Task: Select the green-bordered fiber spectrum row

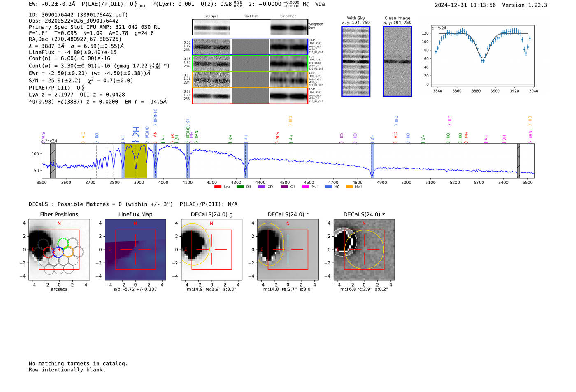Action: [x=250, y=63]
